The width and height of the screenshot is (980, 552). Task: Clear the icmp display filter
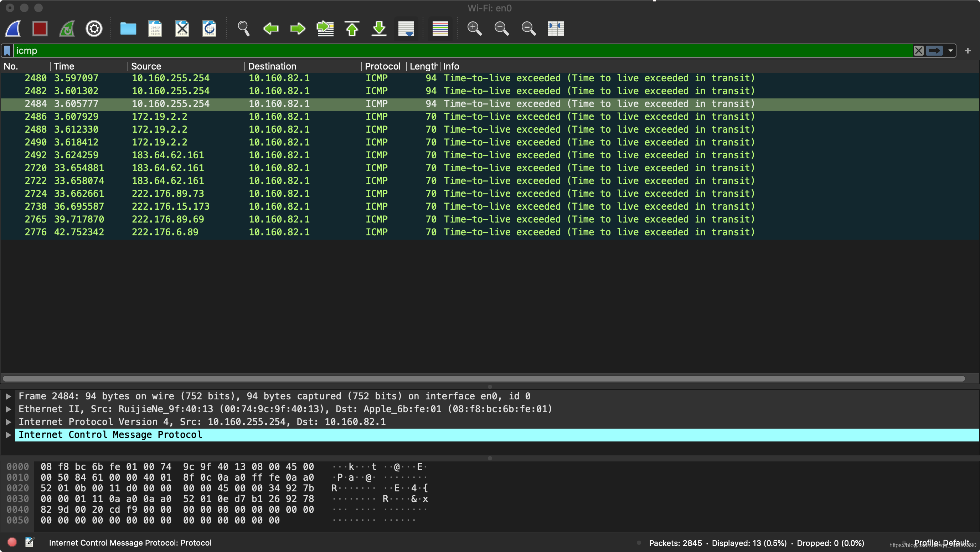pyautogui.click(x=918, y=51)
